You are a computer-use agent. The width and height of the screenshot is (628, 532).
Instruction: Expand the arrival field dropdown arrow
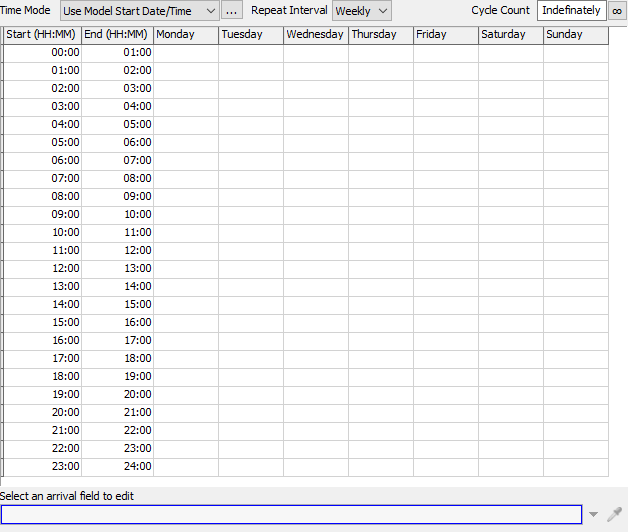point(593,514)
